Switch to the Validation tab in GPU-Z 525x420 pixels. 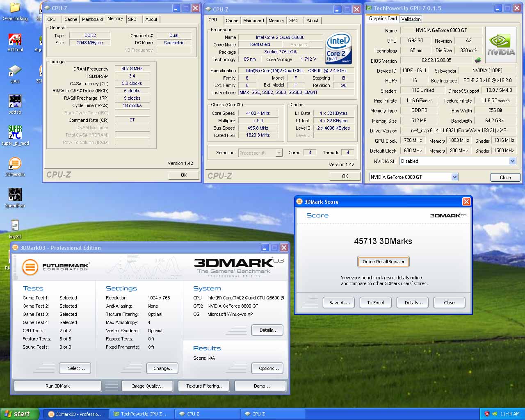click(411, 19)
